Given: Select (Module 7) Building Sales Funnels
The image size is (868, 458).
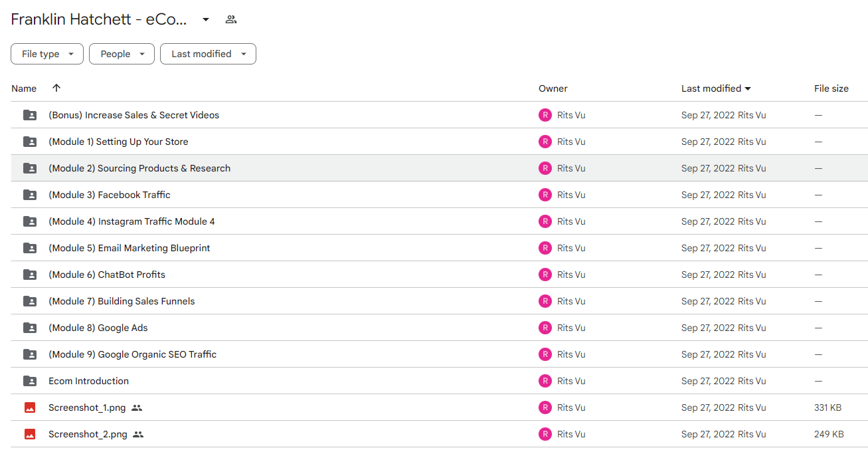Looking at the screenshot, I should (122, 301).
